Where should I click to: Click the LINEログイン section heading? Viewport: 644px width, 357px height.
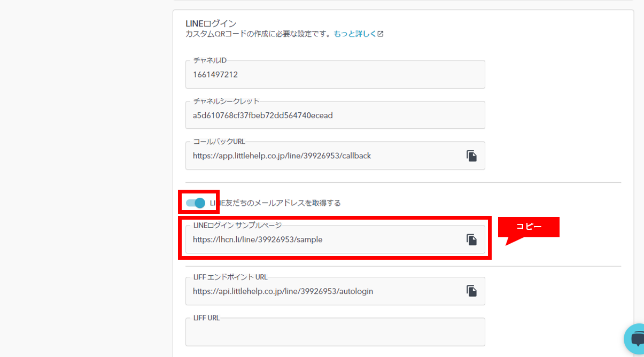[x=211, y=24]
